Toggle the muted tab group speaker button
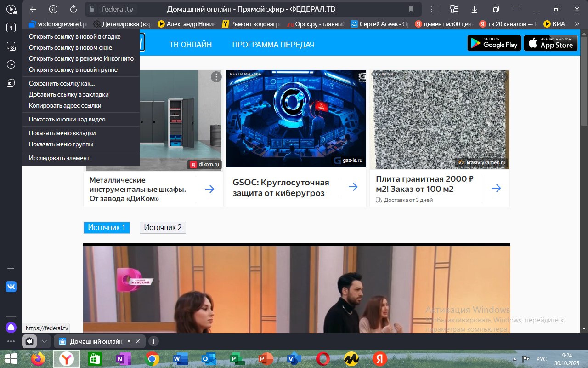This screenshot has height=368, width=588. coord(29,341)
